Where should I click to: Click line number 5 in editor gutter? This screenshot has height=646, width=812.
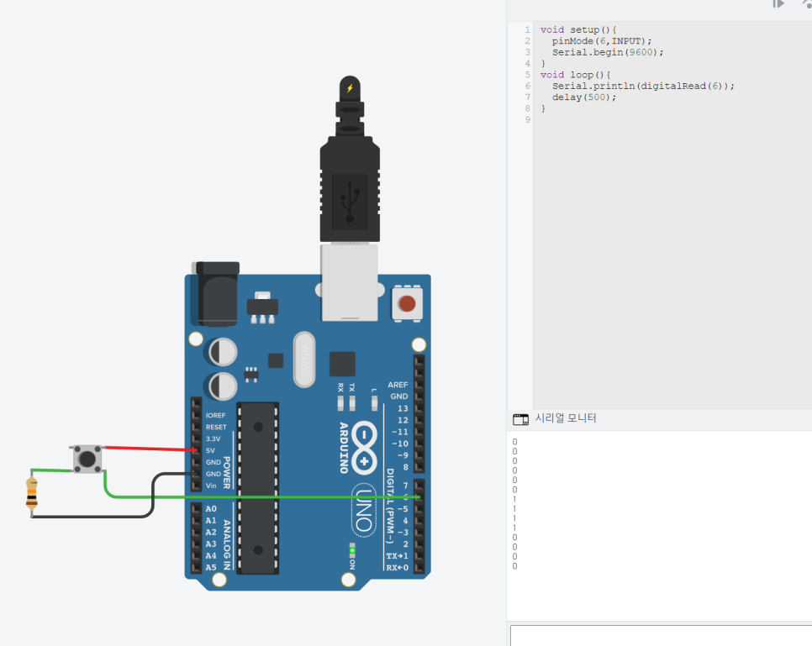tap(527, 75)
